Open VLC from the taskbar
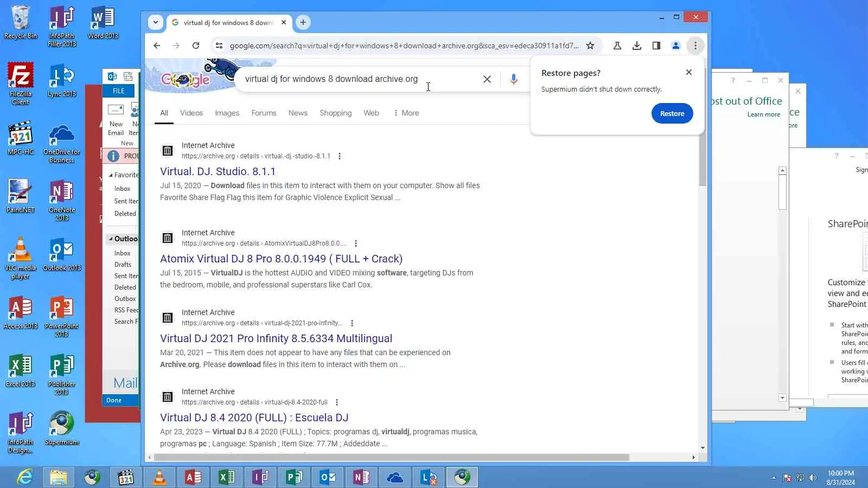Image resolution: width=868 pixels, height=488 pixels. [159, 477]
